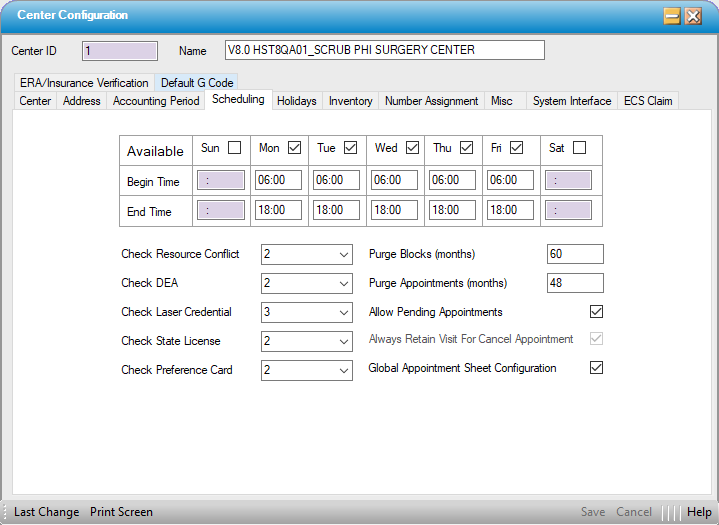
Task: Open Help from the bottom bar
Action: 699,512
